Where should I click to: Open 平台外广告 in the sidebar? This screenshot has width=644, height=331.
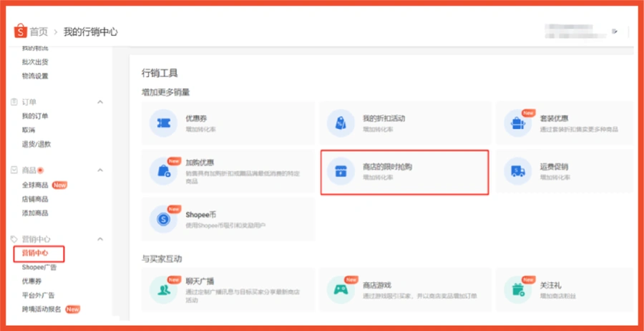(x=38, y=295)
